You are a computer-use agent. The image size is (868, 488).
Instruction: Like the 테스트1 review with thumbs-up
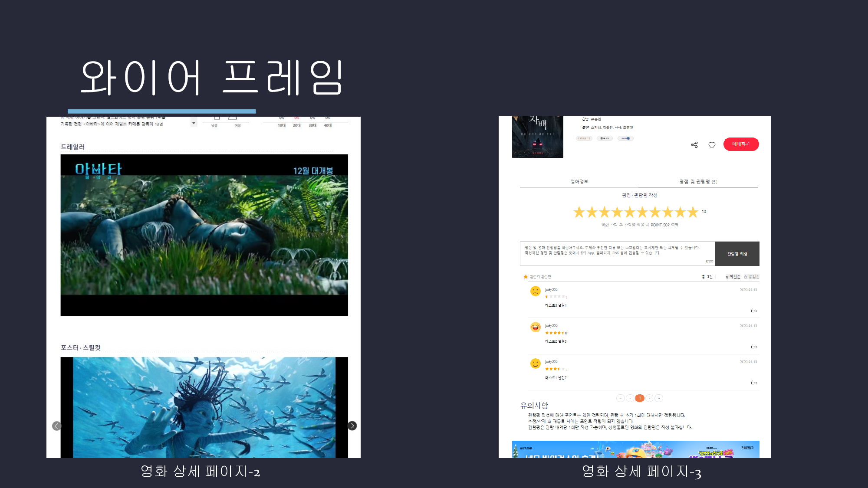[x=753, y=383]
